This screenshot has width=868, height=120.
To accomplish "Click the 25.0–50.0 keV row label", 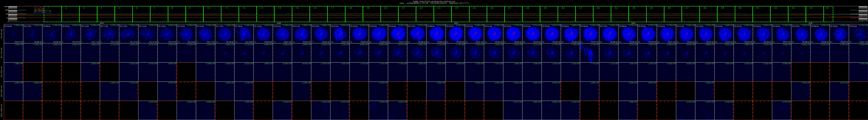I will [x=2, y=91].
